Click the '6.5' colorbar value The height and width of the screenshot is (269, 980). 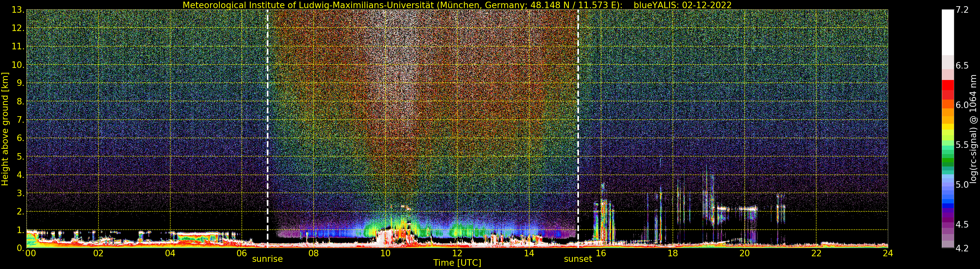(x=962, y=65)
